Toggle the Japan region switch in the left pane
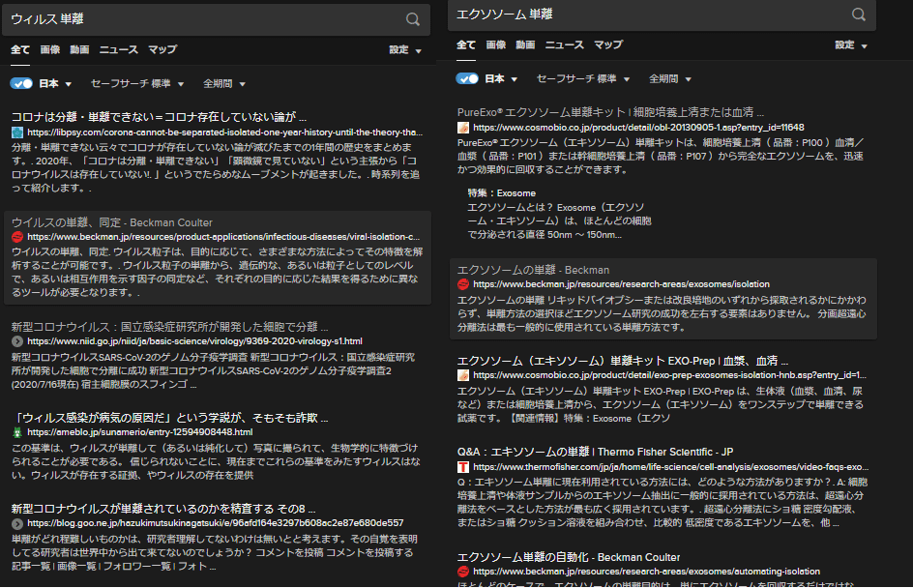The height and width of the screenshot is (588, 913). tap(20, 83)
